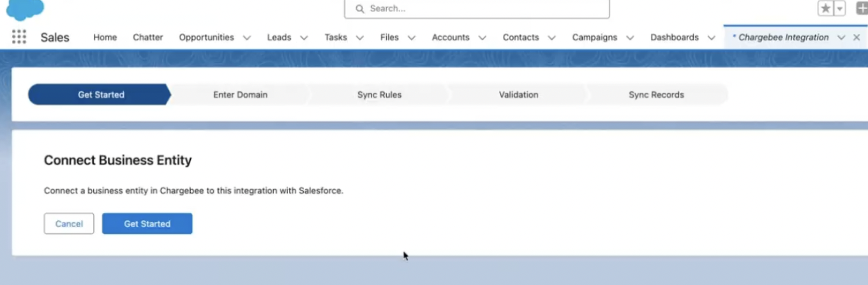Expand the Opportunities menu chevron

click(247, 38)
